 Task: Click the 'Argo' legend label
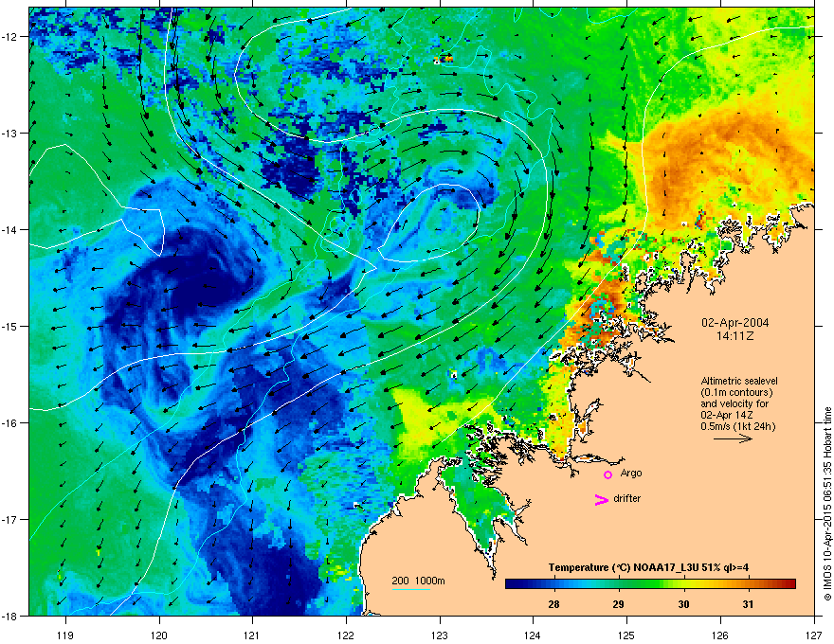tap(631, 473)
